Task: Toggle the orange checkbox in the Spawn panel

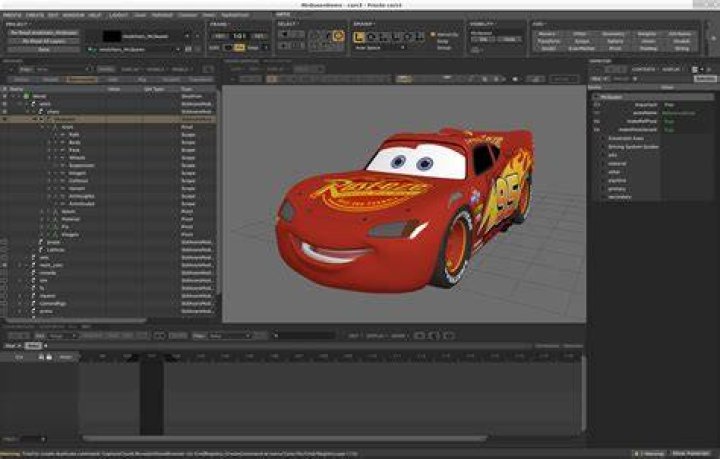Action: point(432,34)
